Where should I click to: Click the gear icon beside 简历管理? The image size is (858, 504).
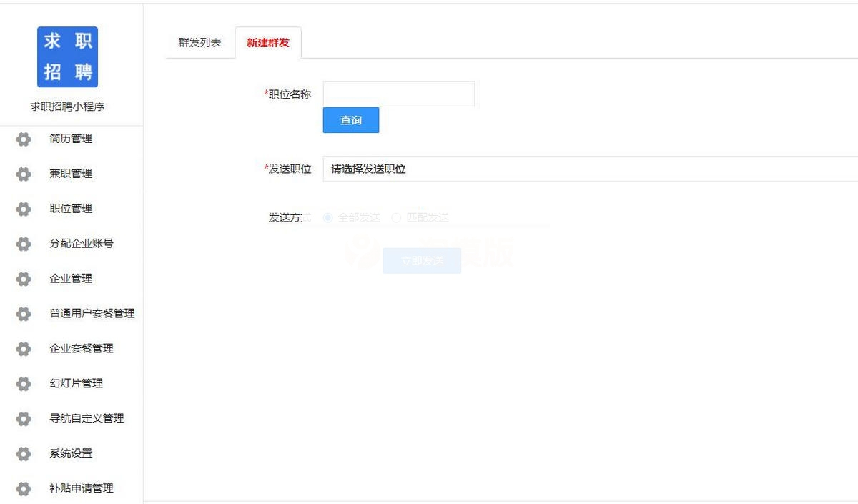pos(23,139)
